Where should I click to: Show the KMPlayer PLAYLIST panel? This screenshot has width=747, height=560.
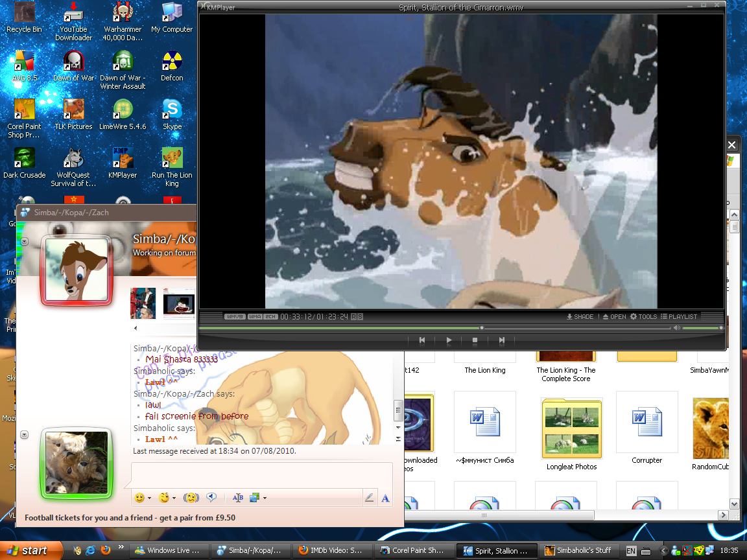click(678, 317)
